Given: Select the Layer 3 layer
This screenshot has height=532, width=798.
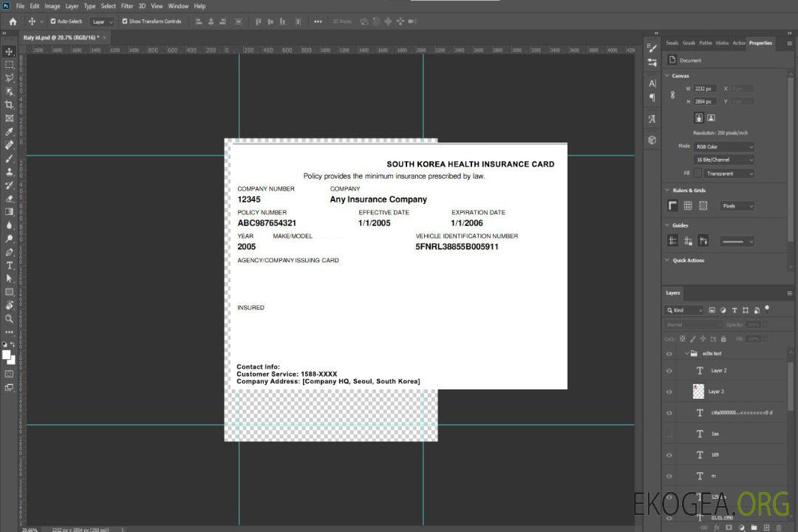Looking at the screenshot, I should (716, 392).
